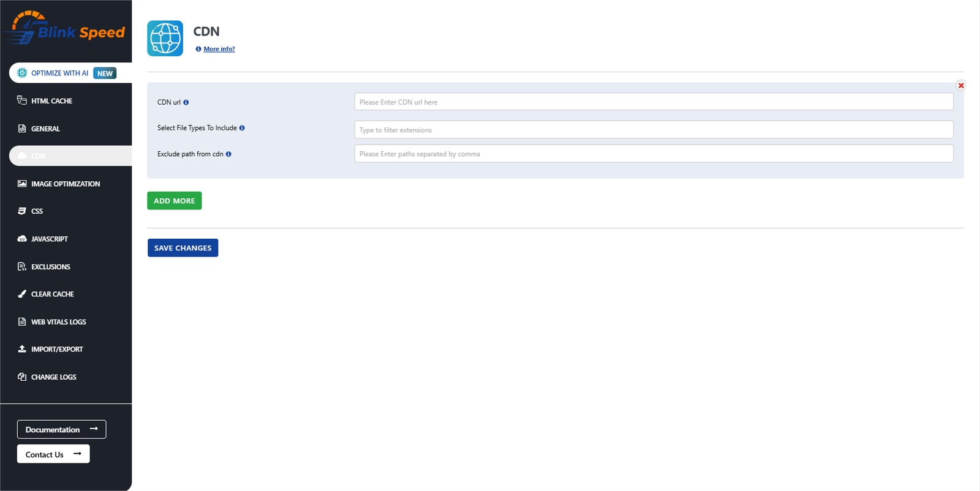The width and height of the screenshot is (980, 491).
Task: Click the 'CDN url' label
Action: tap(169, 102)
